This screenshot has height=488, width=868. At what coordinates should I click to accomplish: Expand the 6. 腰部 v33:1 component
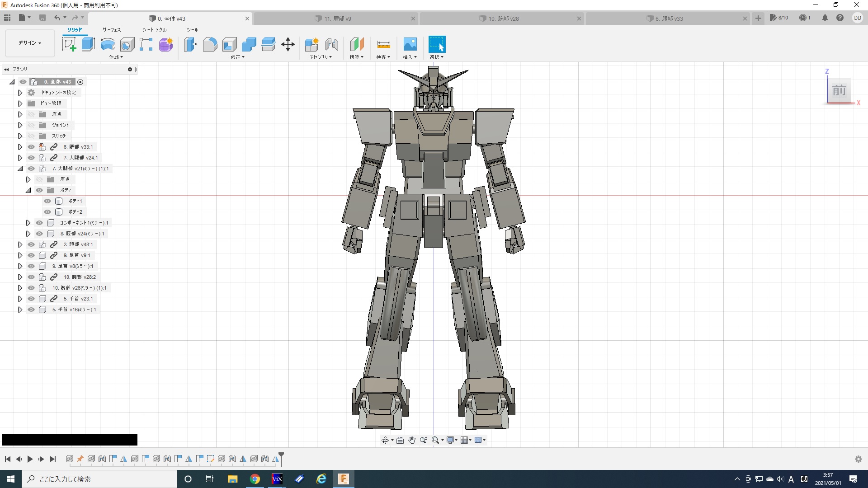pos(20,147)
